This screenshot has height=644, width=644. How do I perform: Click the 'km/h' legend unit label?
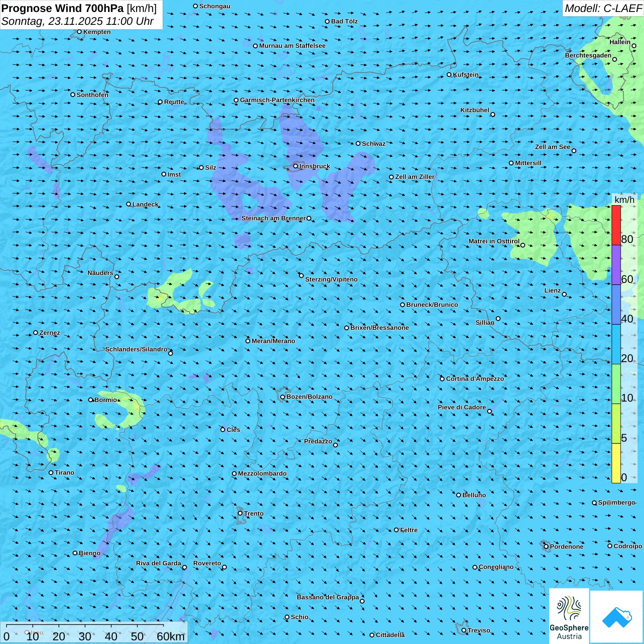tap(624, 200)
